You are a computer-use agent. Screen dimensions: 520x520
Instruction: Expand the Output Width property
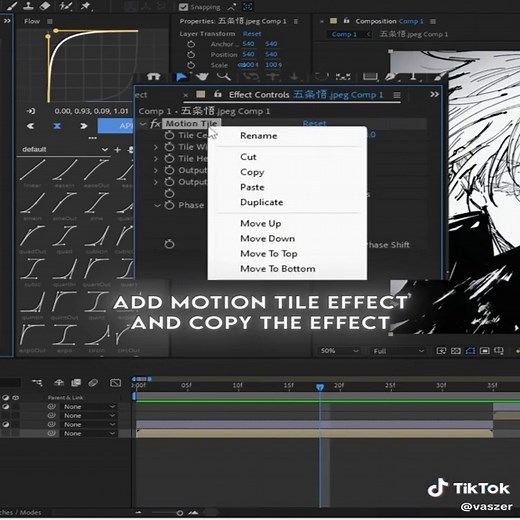(x=156, y=170)
